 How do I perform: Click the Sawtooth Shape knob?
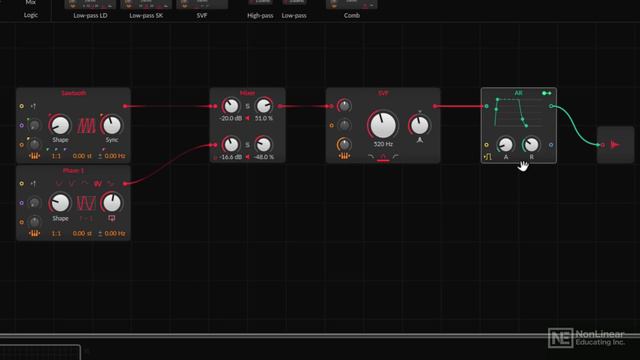(x=60, y=125)
